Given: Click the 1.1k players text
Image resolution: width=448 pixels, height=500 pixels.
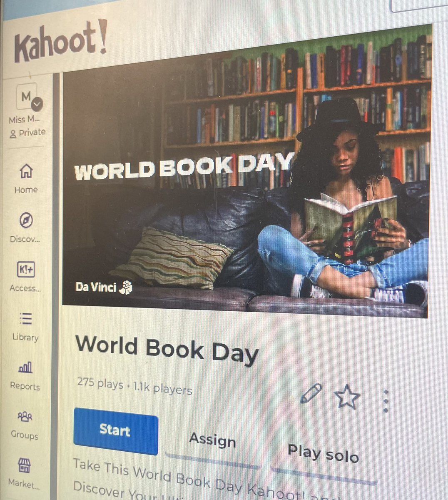Looking at the screenshot, I should (x=163, y=388).
